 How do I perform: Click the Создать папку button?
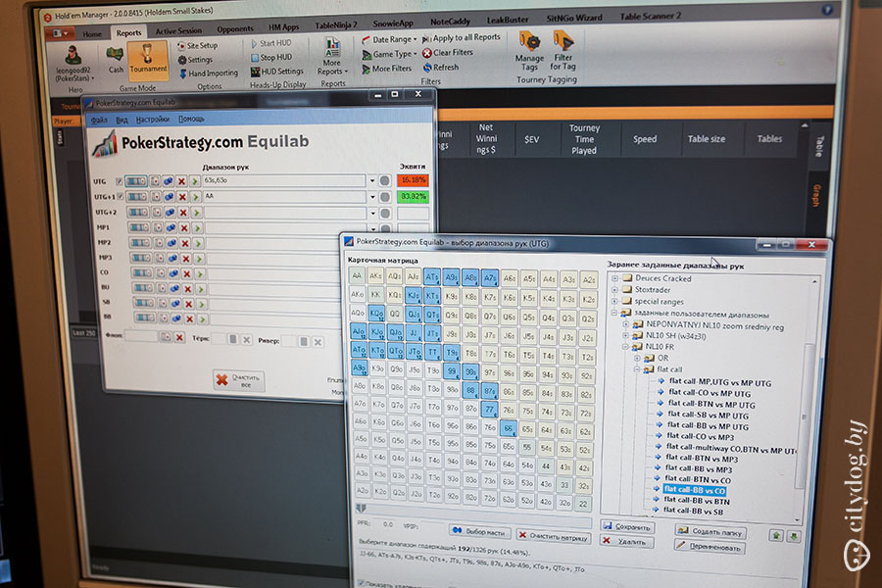(x=711, y=530)
